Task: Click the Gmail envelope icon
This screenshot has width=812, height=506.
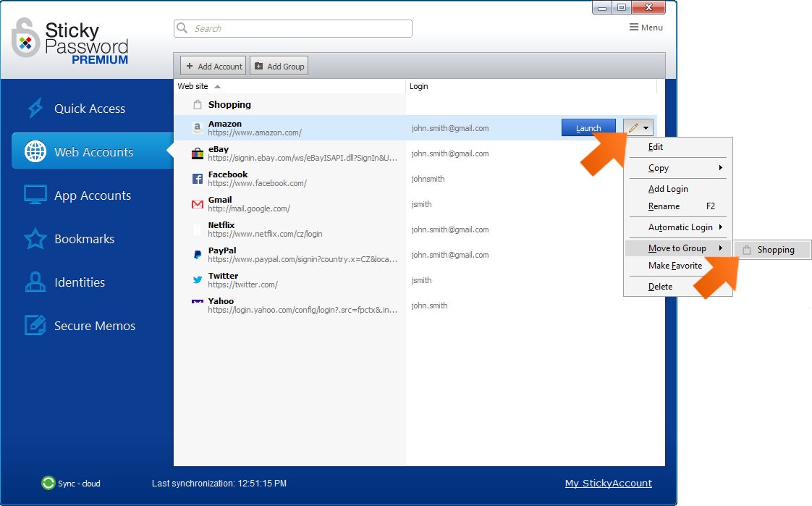Action: click(x=198, y=205)
